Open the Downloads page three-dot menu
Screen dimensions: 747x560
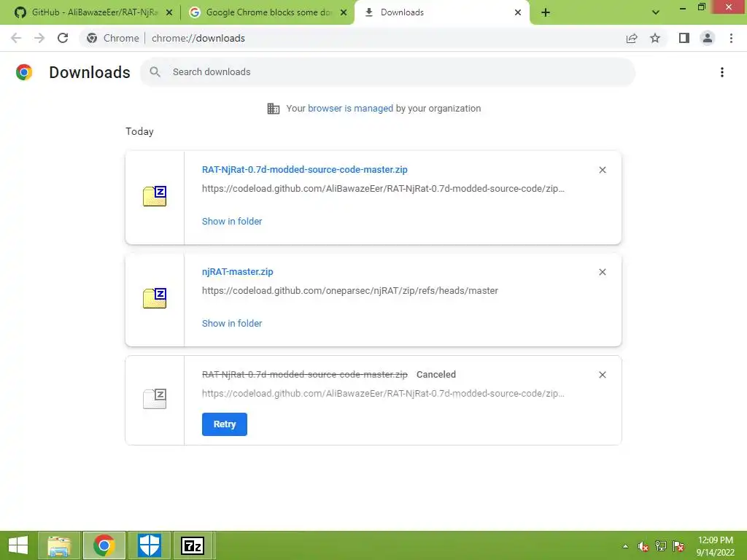pyautogui.click(x=722, y=72)
